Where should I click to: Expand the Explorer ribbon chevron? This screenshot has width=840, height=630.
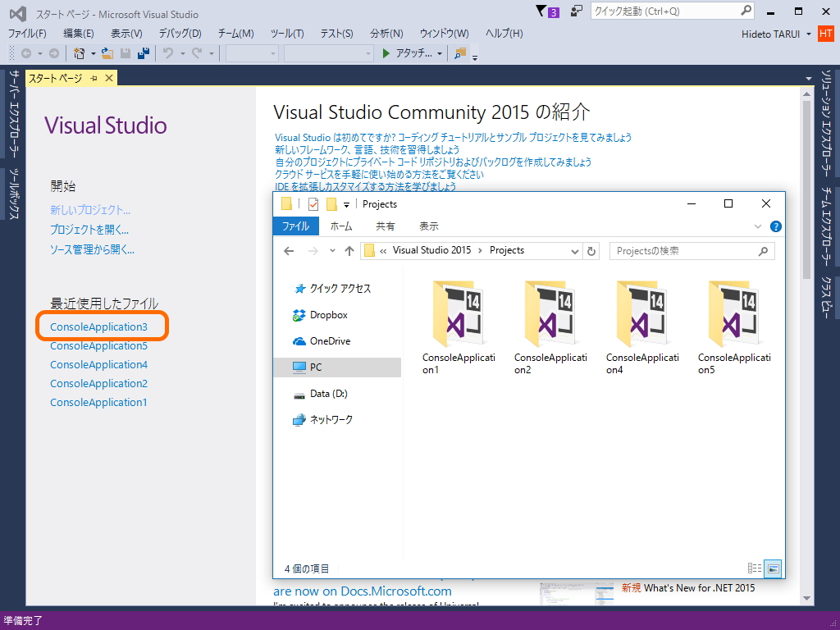click(x=757, y=226)
